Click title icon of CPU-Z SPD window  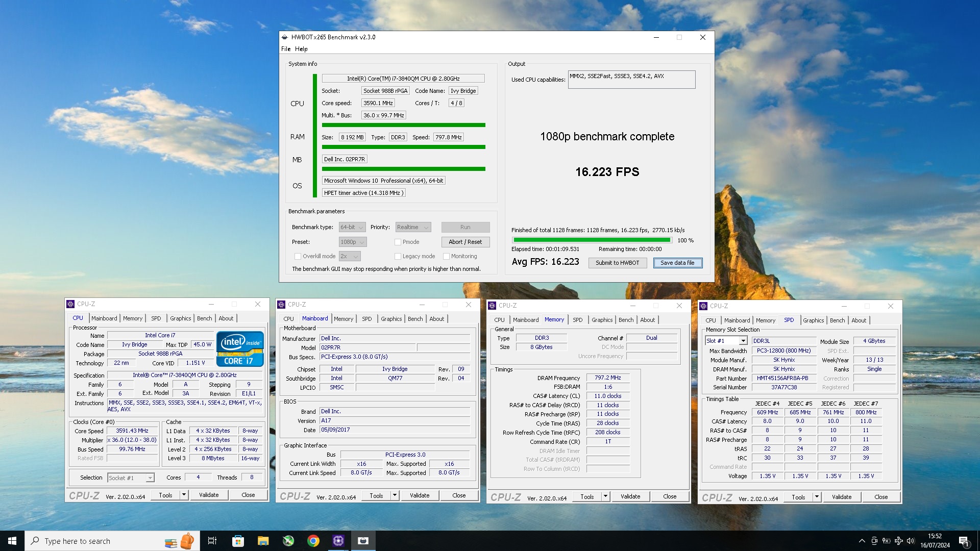[704, 306]
